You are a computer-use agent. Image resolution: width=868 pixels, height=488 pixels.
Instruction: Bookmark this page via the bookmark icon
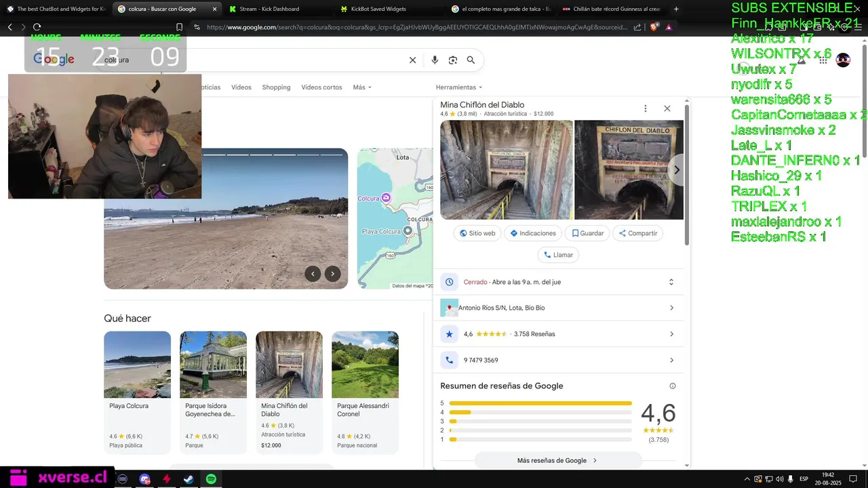click(x=179, y=27)
